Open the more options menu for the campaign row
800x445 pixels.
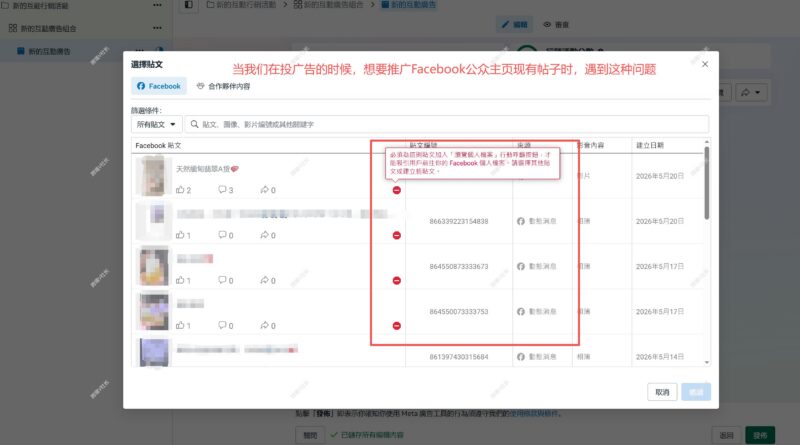[157, 5]
